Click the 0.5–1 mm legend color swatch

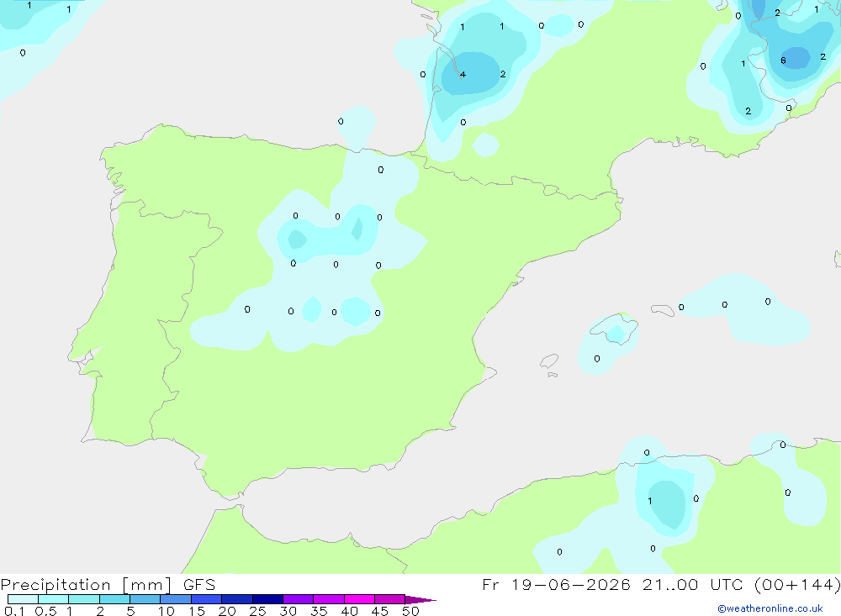click(x=53, y=599)
